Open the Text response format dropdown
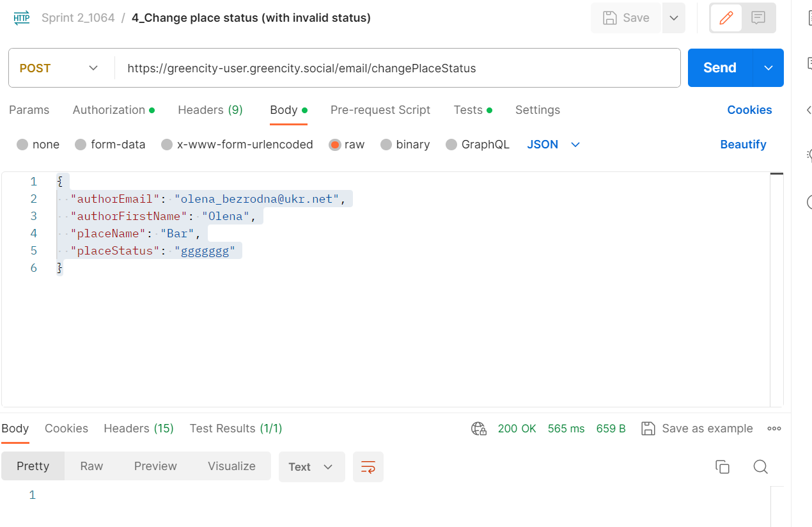 click(311, 467)
